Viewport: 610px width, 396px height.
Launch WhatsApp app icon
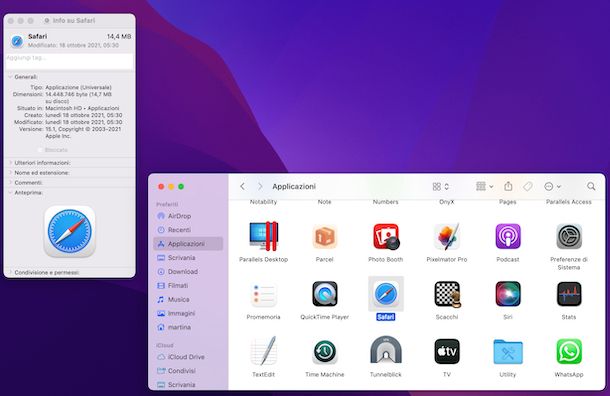(569, 352)
